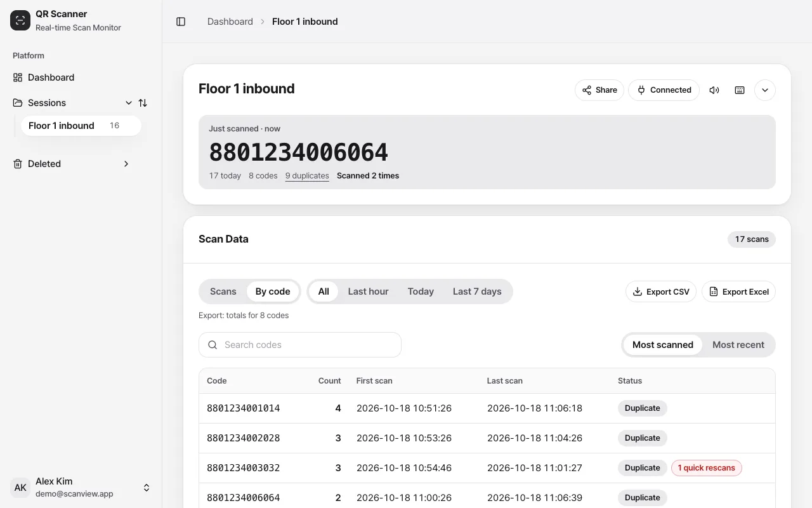The image size is (812, 508).
Task: Click the First scan column header
Action: (374, 381)
